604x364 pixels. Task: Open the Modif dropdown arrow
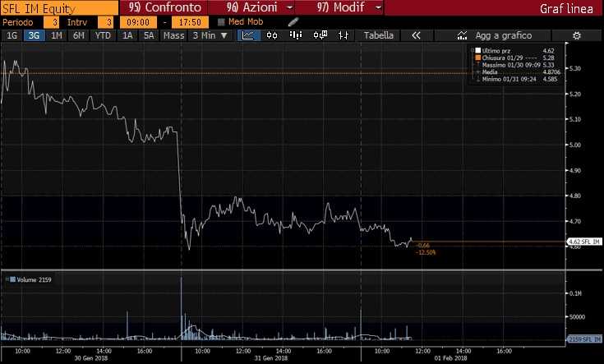[x=378, y=7]
